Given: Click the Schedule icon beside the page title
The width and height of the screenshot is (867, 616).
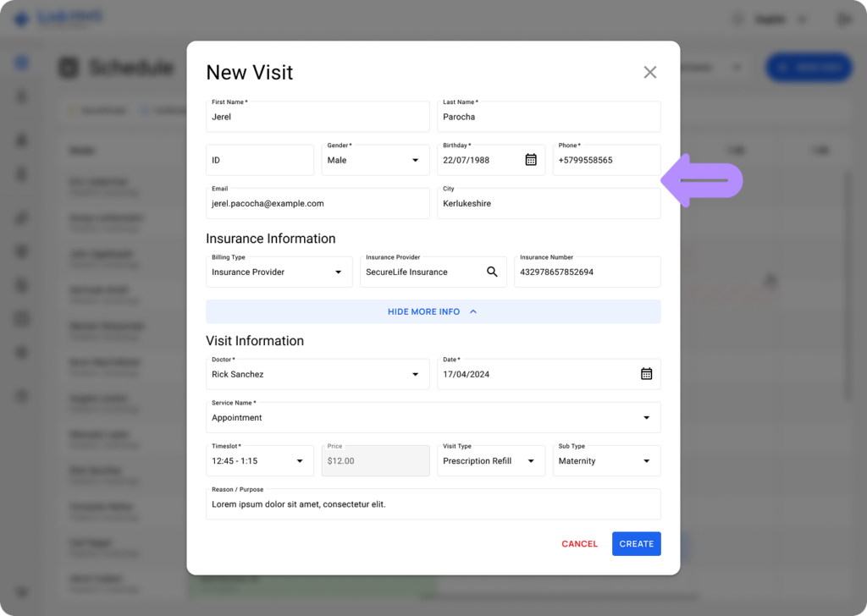Looking at the screenshot, I should [68, 67].
